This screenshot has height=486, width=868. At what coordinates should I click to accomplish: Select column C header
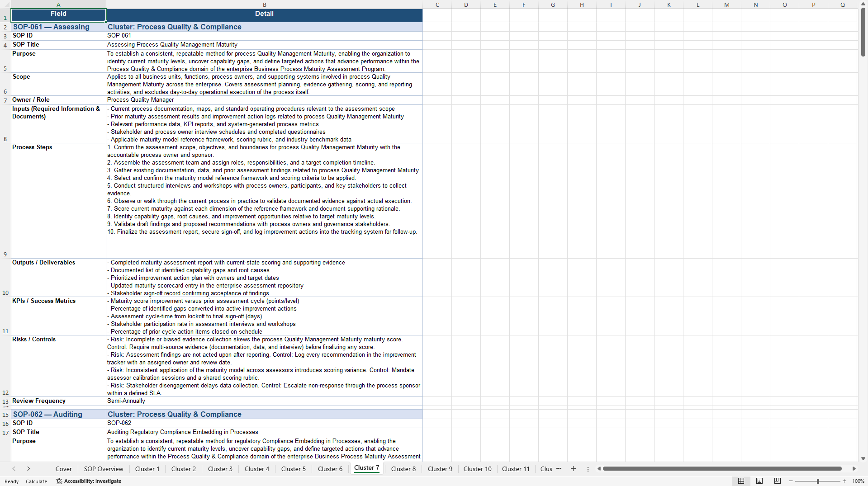tap(437, 5)
